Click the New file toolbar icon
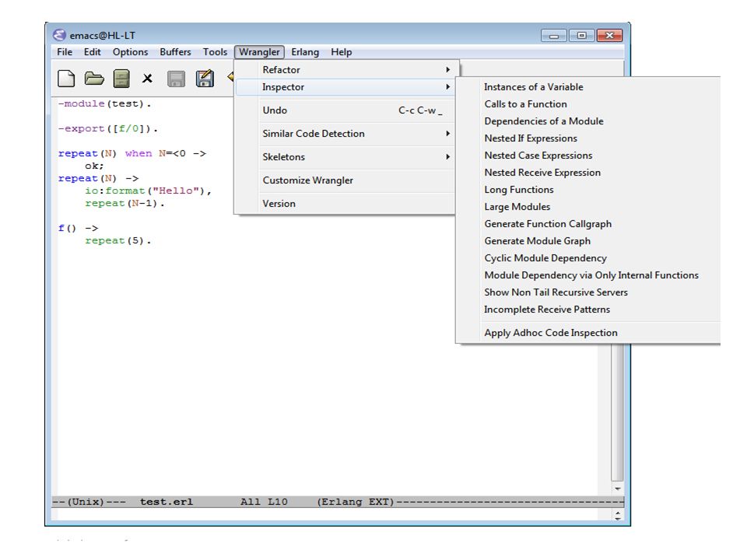This screenshot has width=747, height=560. click(x=65, y=79)
